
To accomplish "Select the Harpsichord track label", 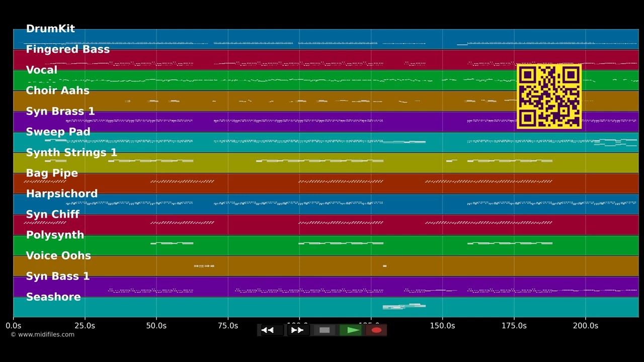I will point(62,194).
